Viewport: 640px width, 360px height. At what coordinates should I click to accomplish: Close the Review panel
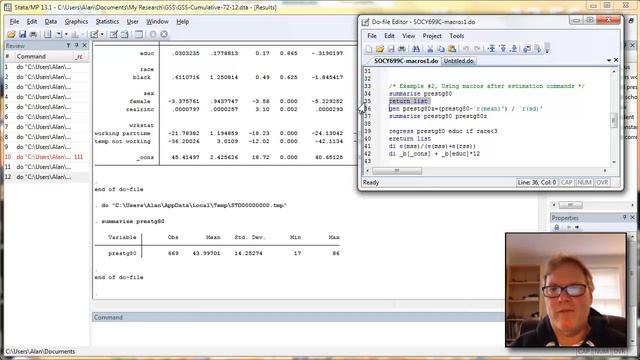tap(84, 46)
